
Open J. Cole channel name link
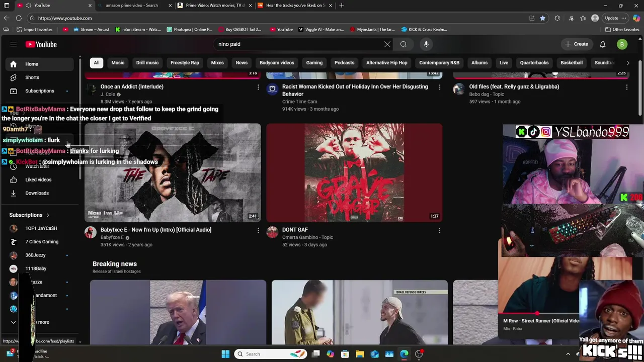tap(108, 94)
